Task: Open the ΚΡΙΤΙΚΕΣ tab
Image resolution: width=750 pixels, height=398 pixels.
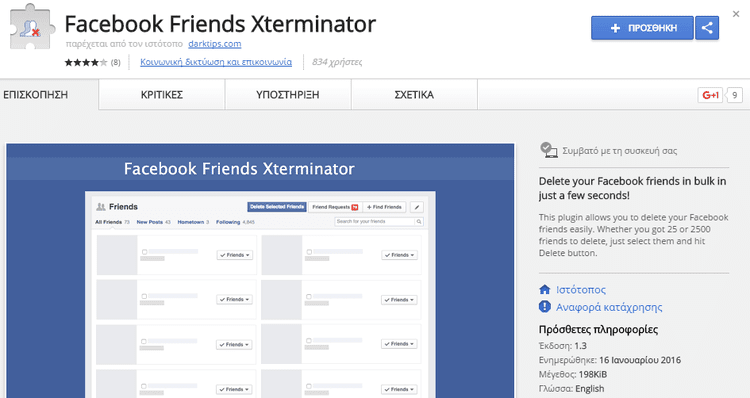Action: pos(162,95)
